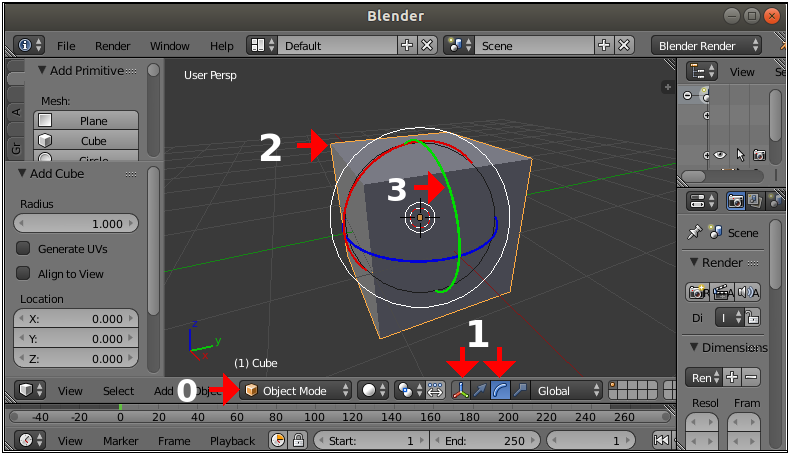
Task: Toggle timeline preview range clock button
Action: [x=278, y=440]
